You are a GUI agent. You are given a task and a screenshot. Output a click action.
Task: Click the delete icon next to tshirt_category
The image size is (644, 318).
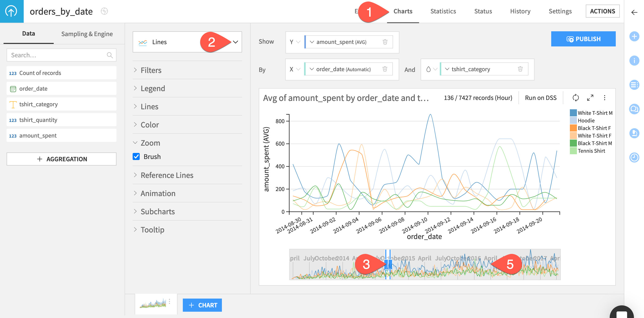coord(522,69)
